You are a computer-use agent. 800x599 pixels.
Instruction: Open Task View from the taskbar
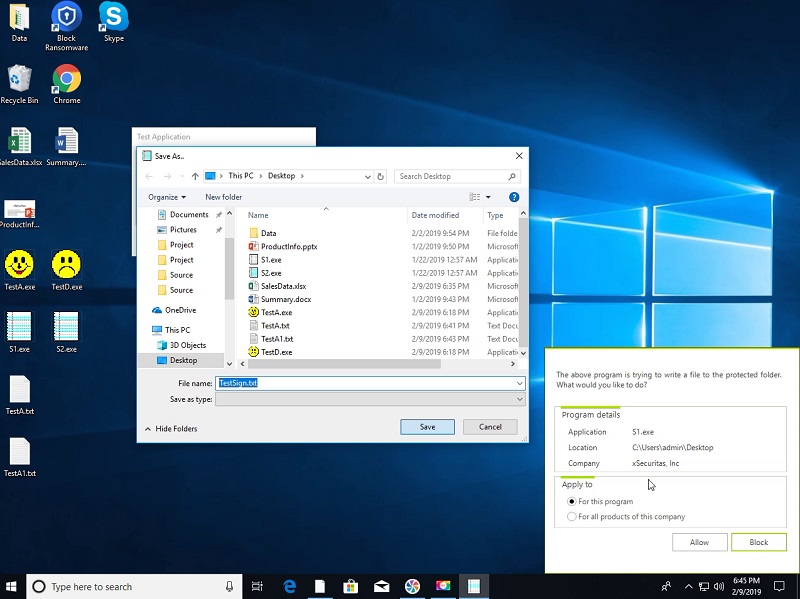point(257,587)
